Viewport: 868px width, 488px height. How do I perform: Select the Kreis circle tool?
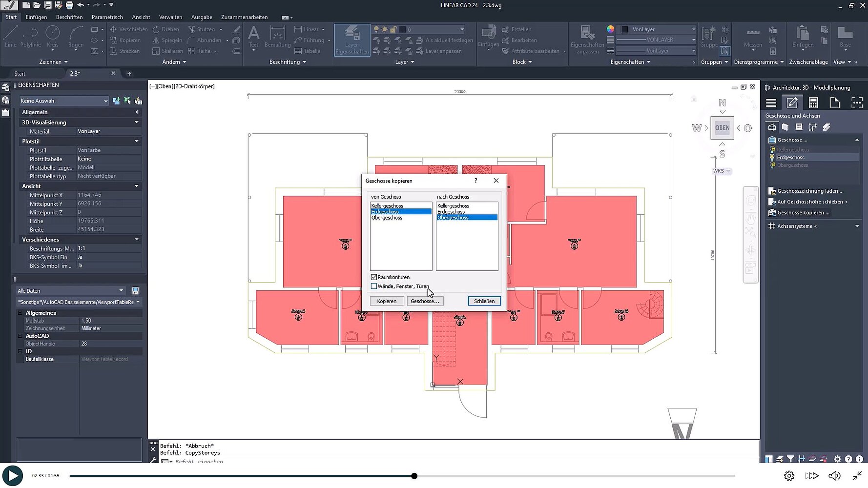click(52, 37)
